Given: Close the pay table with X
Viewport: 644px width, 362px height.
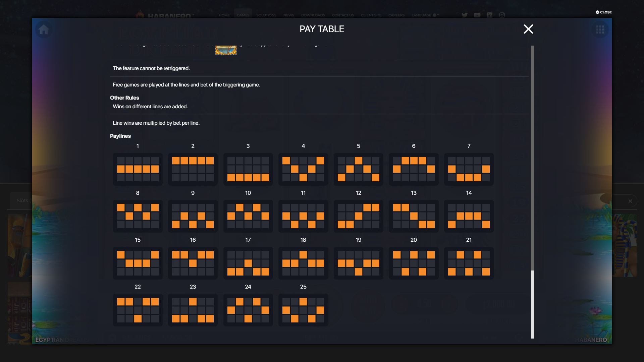Looking at the screenshot, I should [x=528, y=29].
